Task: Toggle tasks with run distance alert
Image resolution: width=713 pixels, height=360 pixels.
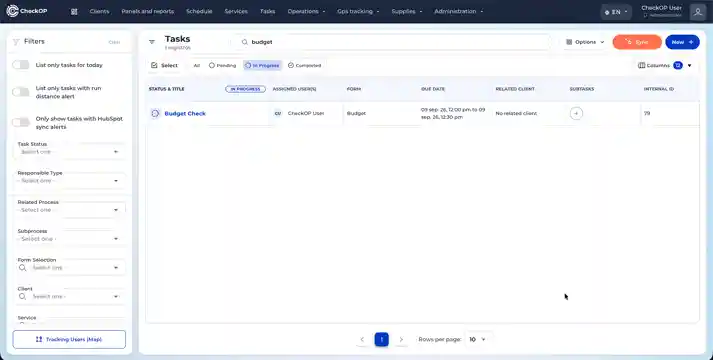Action: pos(21,92)
